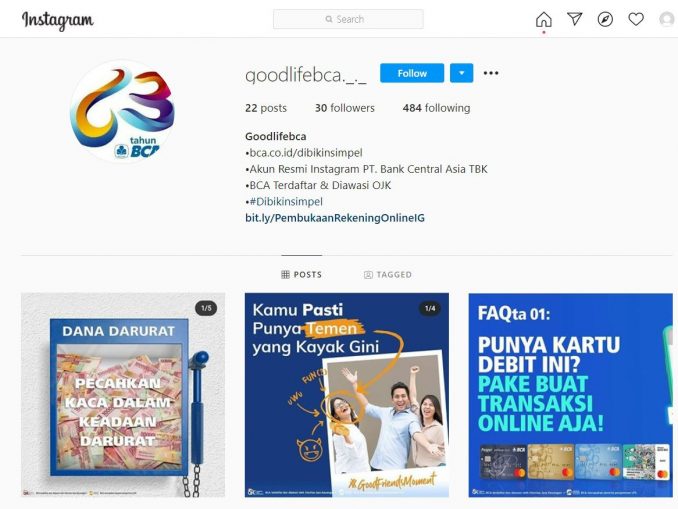Click the BCA profile picture
Viewport: 678px width, 509px height.
tap(122, 111)
